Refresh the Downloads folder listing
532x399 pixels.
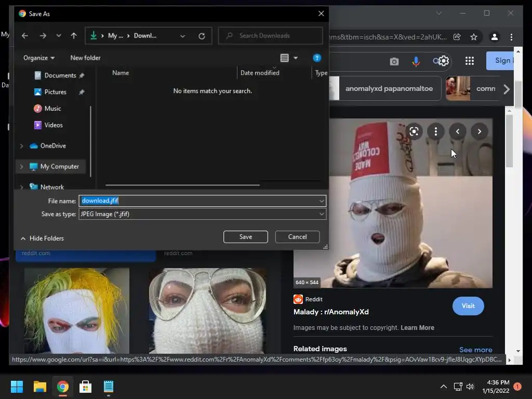pyautogui.click(x=202, y=36)
